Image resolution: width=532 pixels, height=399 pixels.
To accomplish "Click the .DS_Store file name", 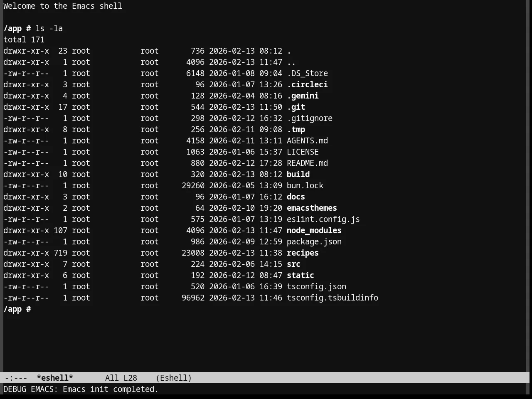I will [x=307, y=74].
